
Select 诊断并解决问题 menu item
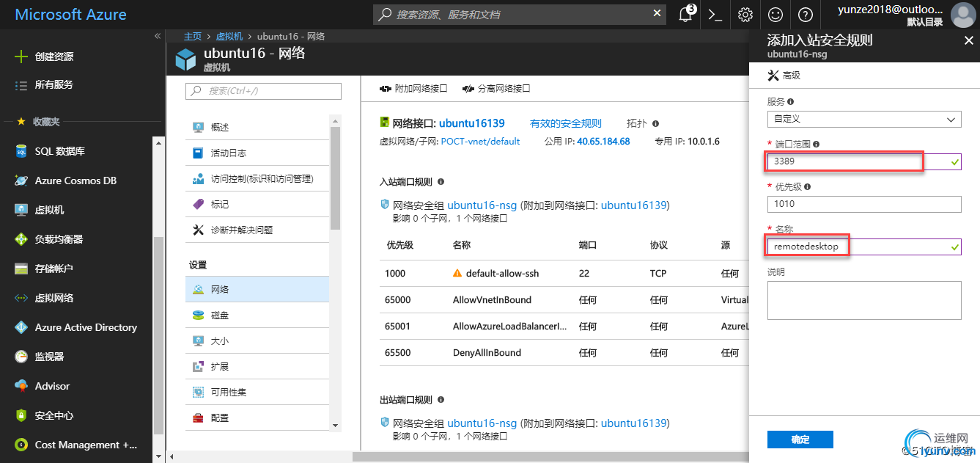[257, 230]
